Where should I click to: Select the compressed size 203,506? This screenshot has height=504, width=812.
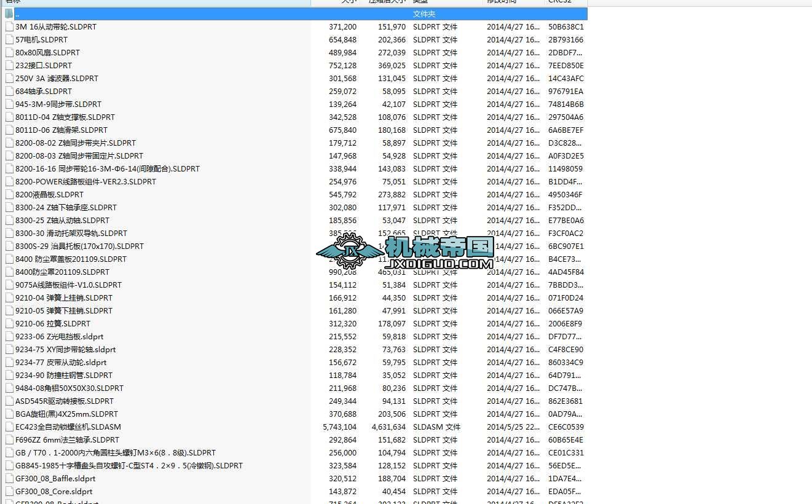point(392,414)
